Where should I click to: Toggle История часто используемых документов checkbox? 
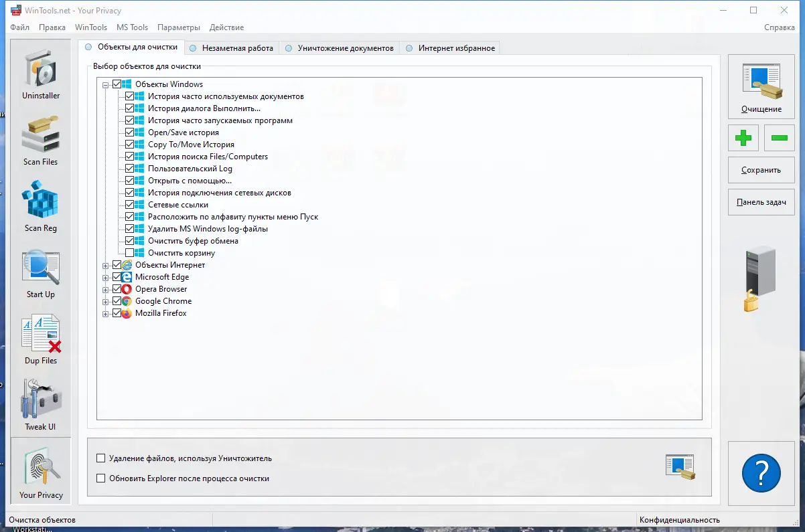[130, 96]
